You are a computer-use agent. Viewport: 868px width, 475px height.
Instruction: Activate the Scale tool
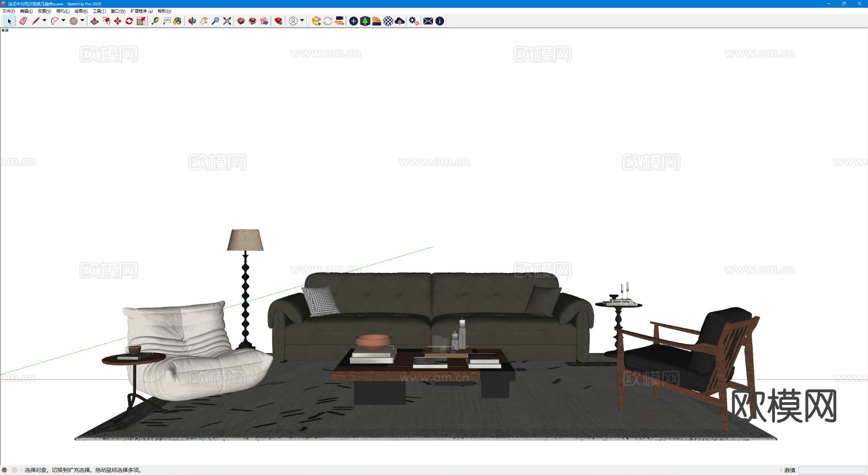click(141, 21)
